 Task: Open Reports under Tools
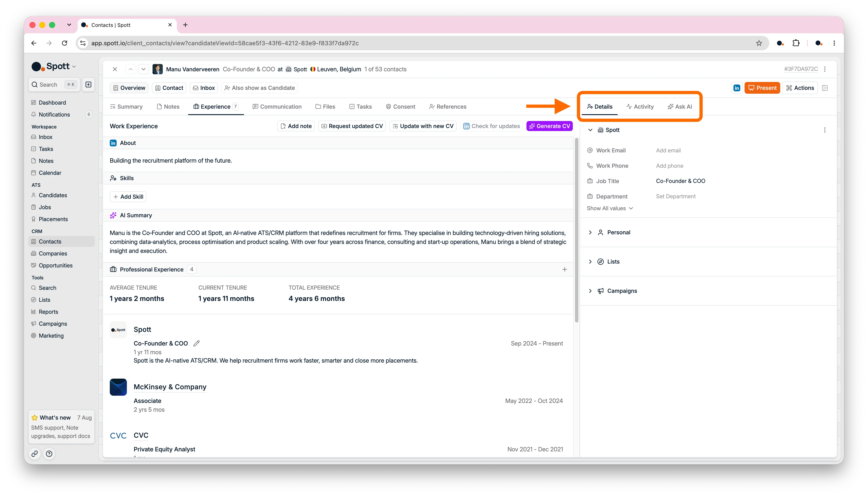(61, 312)
